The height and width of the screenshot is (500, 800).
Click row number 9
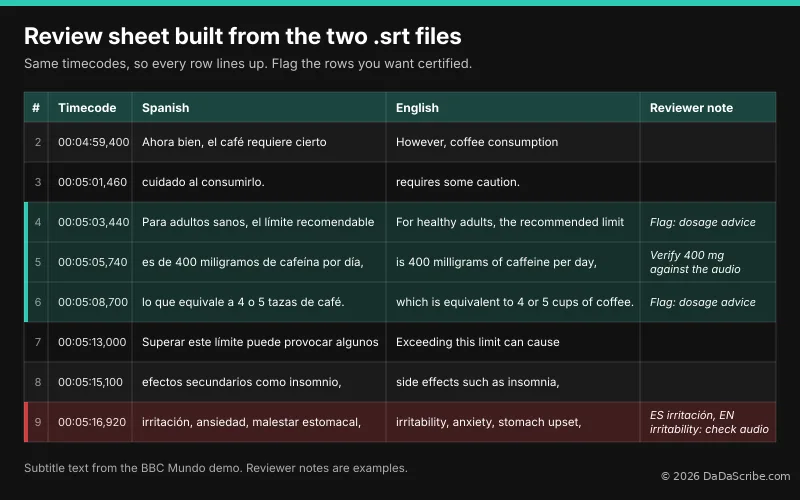(x=38, y=422)
